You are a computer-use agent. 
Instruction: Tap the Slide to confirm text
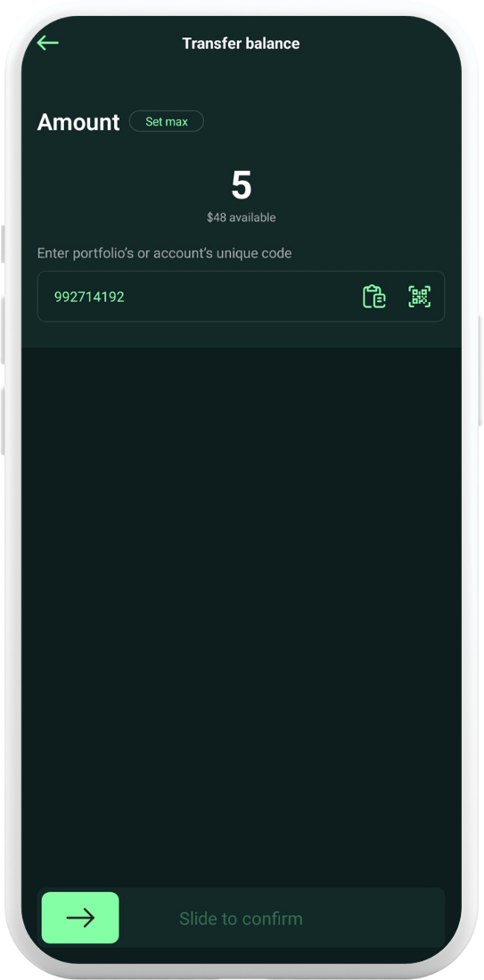[x=241, y=919]
